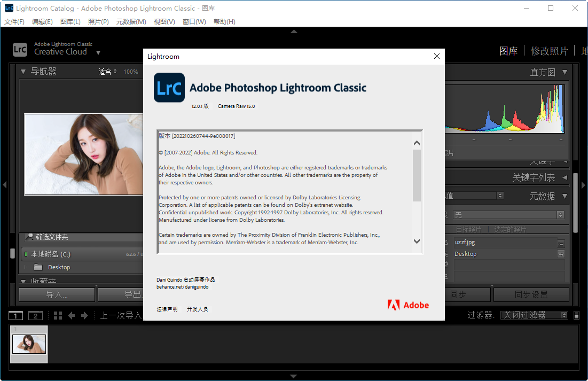Image resolution: width=588 pixels, height=381 pixels.
Task: Select the 适合 zoom option in navigator
Action: tap(107, 71)
